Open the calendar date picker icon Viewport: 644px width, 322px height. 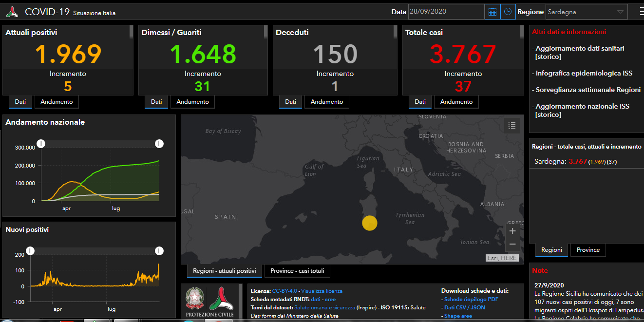coord(492,12)
